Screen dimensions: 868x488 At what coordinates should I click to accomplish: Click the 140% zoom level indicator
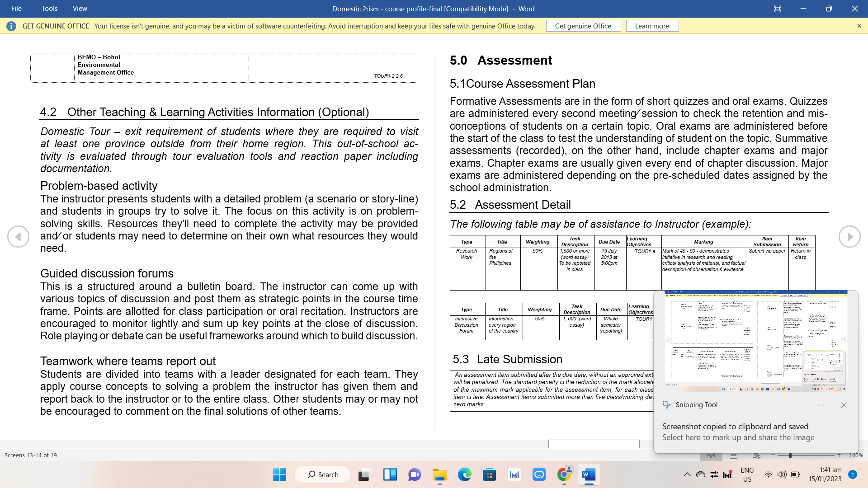coord(856,455)
